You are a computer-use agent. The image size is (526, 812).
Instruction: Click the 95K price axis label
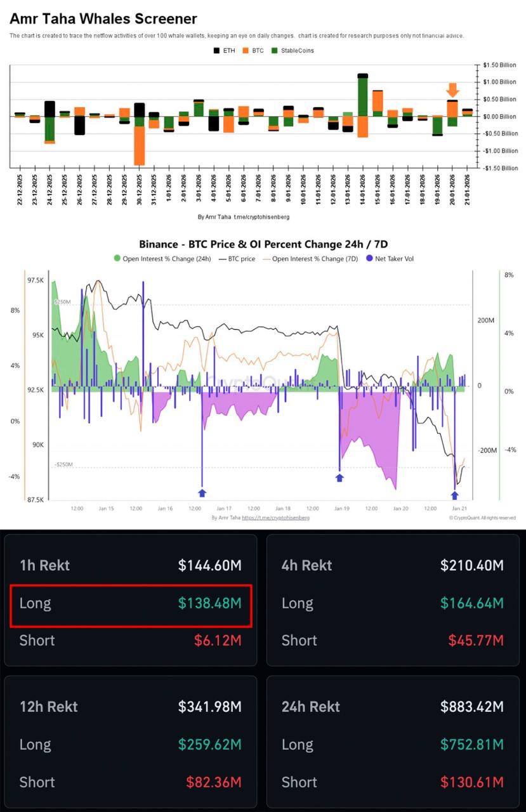click(39, 335)
